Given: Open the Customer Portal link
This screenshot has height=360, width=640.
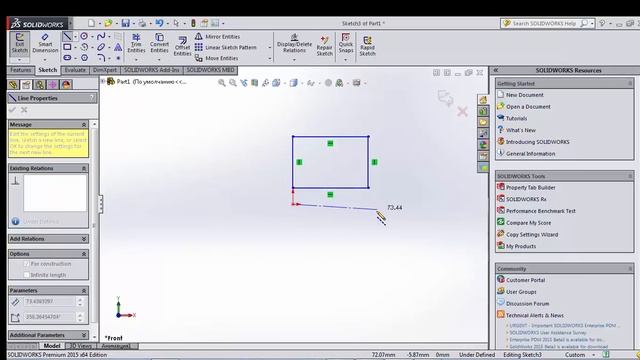Looking at the screenshot, I should tap(525, 280).
